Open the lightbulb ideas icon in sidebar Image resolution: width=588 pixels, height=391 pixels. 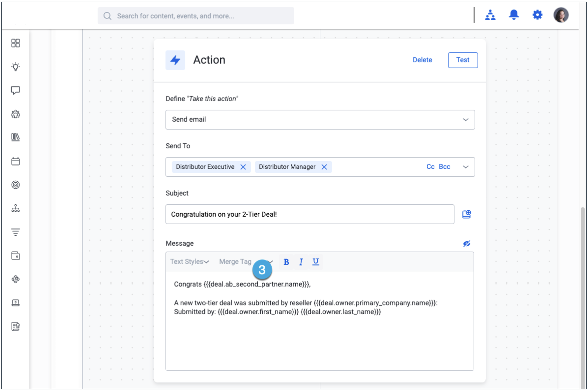pyautogui.click(x=16, y=67)
